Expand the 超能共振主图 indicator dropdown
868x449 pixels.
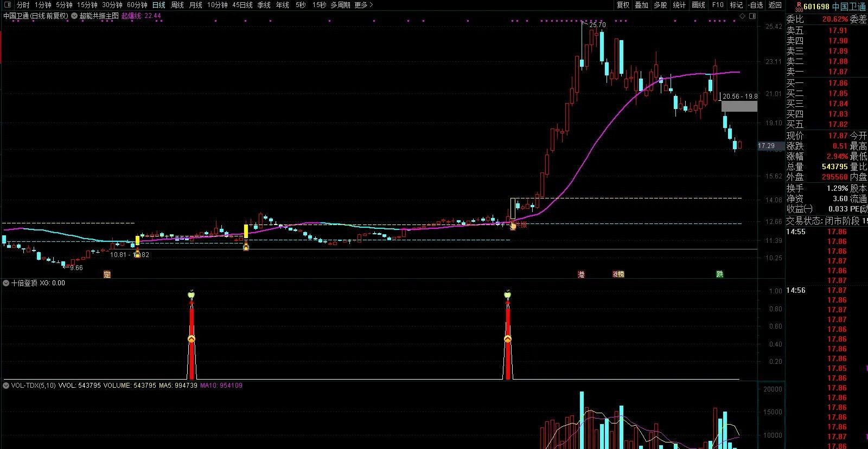[x=74, y=16]
